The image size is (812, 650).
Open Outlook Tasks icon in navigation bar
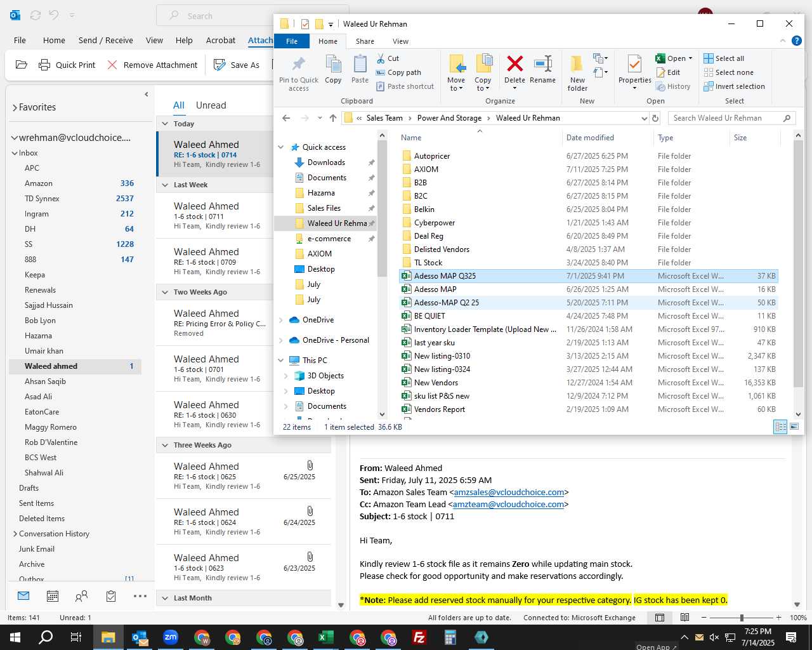click(111, 596)
